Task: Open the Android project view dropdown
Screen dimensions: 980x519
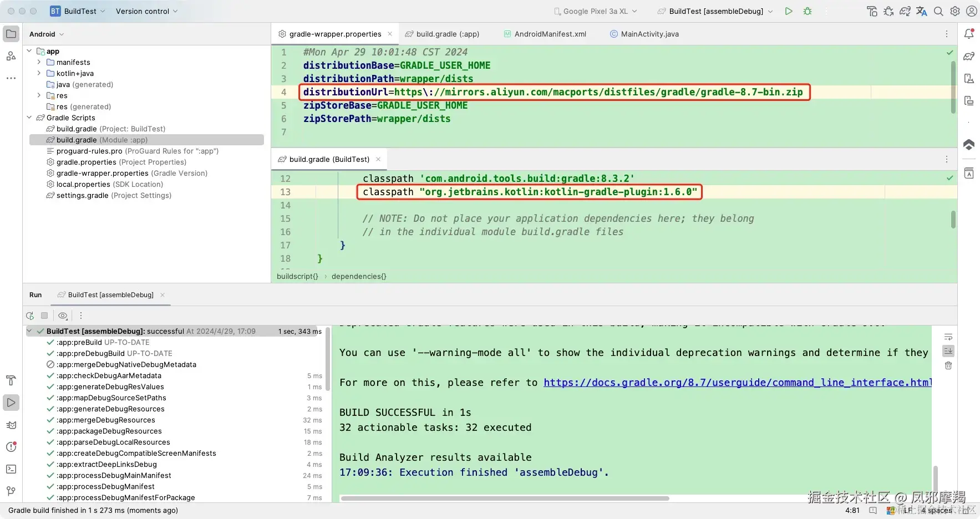Action: [47, 34]
